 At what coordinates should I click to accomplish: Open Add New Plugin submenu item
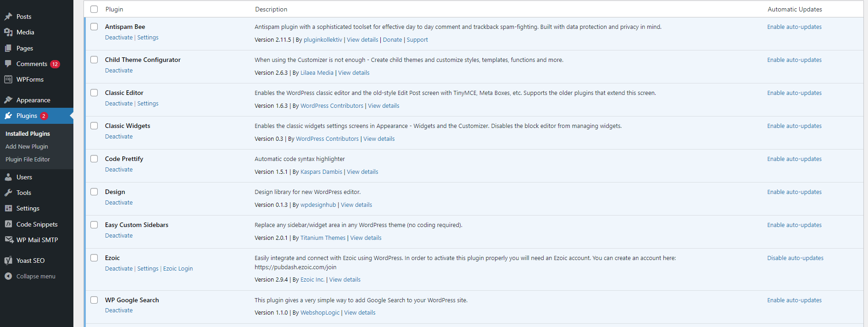27,146
